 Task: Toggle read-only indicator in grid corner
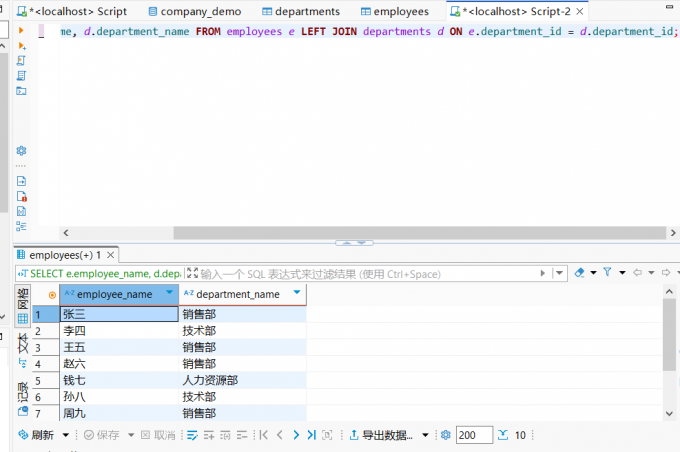(x=52, y=295)
